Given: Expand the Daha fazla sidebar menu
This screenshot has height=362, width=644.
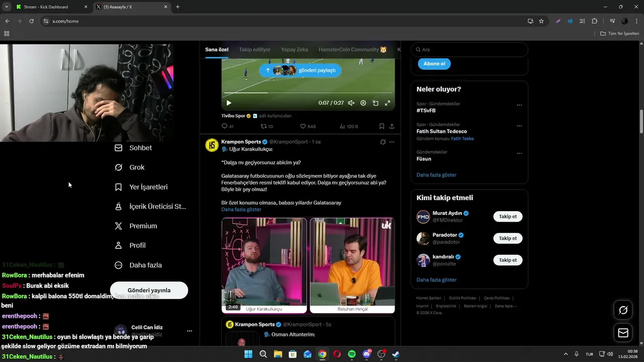Looking at the screenshot, I should click(138, 265).
